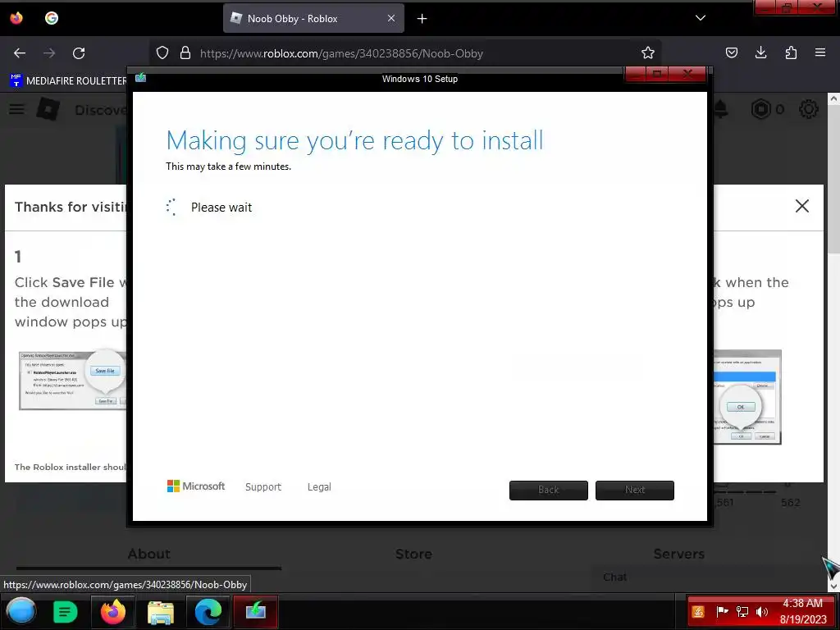Screen dimensions: 840x630
Task: Open the Firefox application hamburger menu
Action: click(820, 52)
